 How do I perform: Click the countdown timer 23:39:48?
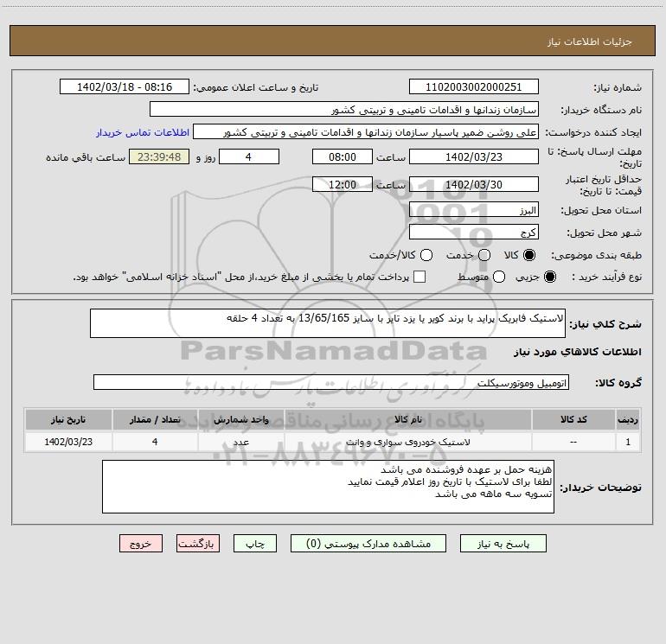click(159, 156)
